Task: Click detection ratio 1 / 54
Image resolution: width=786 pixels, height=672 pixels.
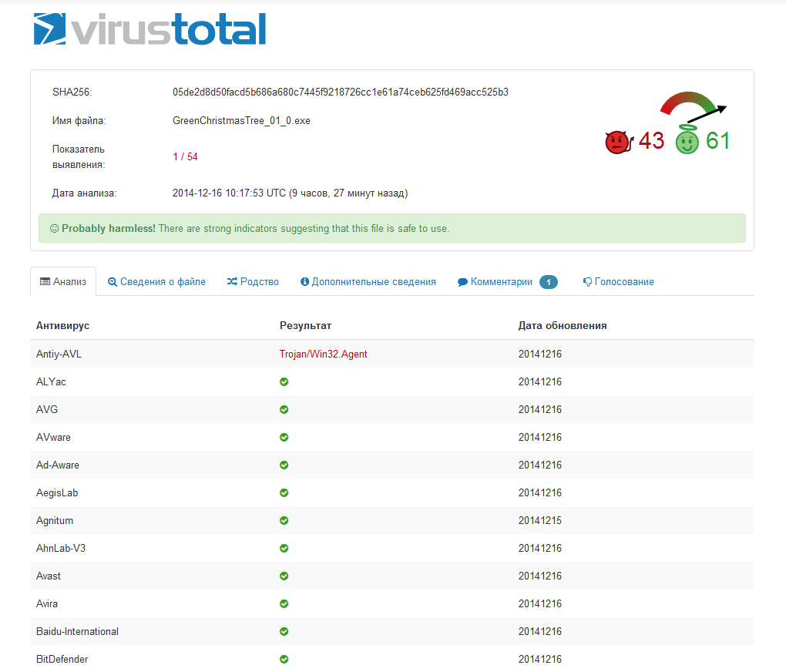Action: (x=186, y=157)
